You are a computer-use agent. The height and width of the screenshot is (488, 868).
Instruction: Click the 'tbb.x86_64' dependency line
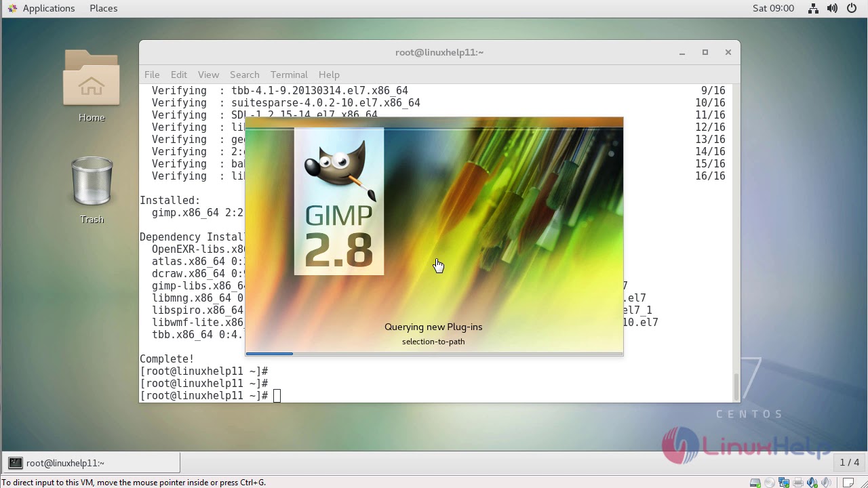click(x=198, y=335)
